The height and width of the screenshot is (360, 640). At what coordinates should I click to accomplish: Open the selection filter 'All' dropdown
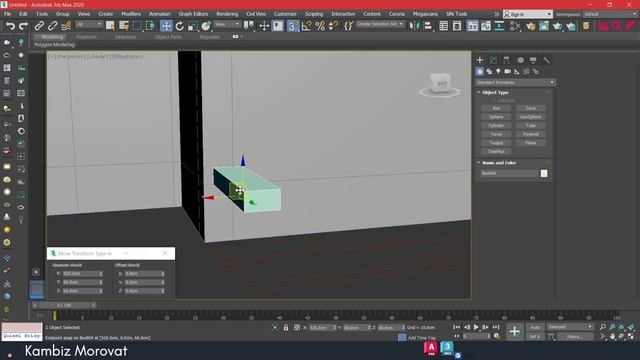click(x=89, y=24)
